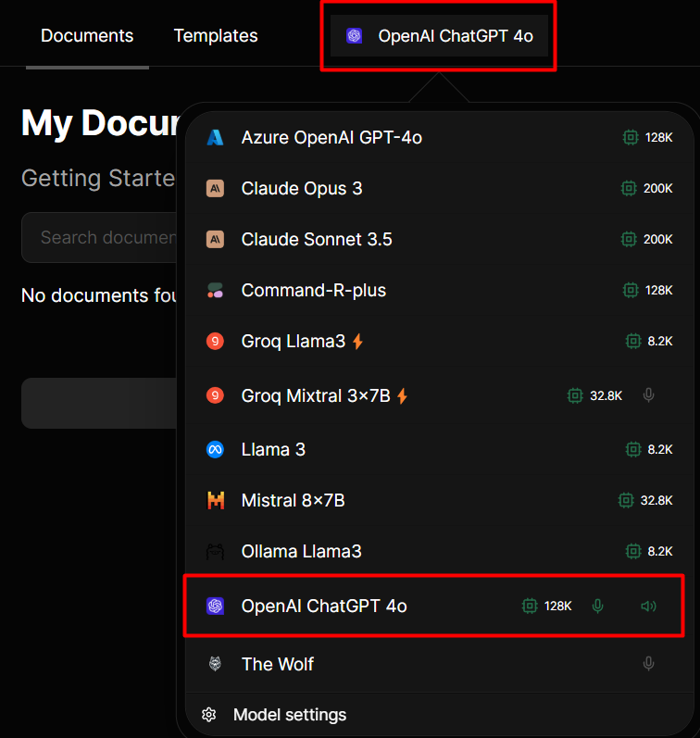Click the Anthropic icon beside Claude Opus 3
Image resolution: width=700 pixels, height=738 pixels.
[215, 189]
